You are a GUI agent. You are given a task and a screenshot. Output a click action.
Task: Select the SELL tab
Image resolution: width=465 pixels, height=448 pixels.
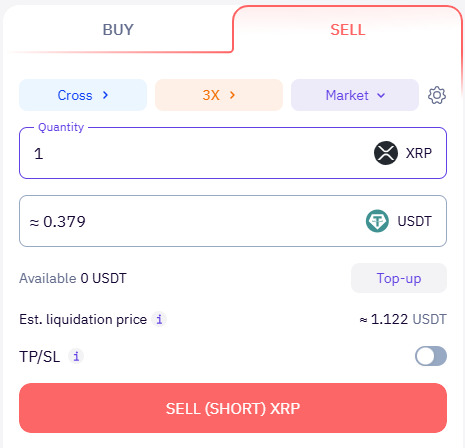[x=348, y=30]
